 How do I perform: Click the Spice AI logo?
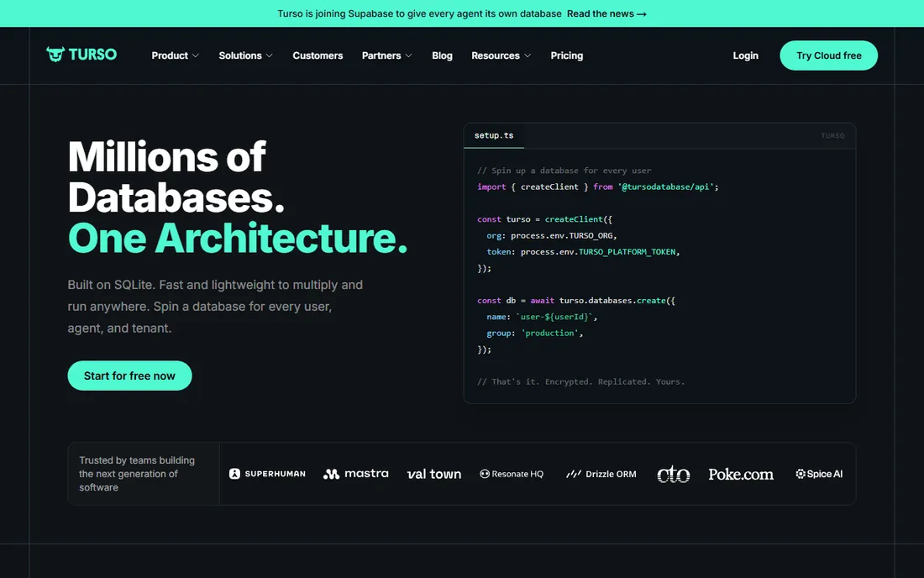(819, 474)
